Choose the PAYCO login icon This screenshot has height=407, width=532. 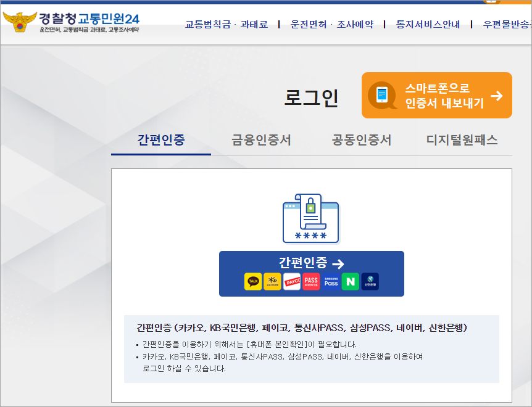pyautogui.click(x=292, y=282)
